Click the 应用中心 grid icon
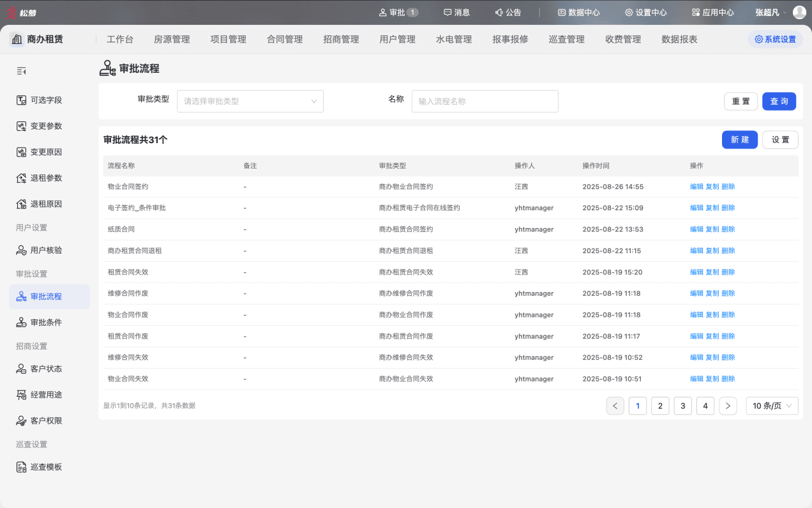Viewport: 812px width, 508px height. click(696, 12)
